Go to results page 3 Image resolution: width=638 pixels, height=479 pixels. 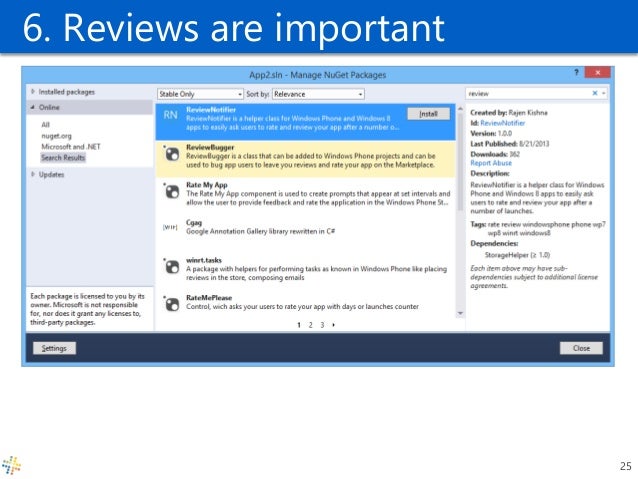coord(322,325)
